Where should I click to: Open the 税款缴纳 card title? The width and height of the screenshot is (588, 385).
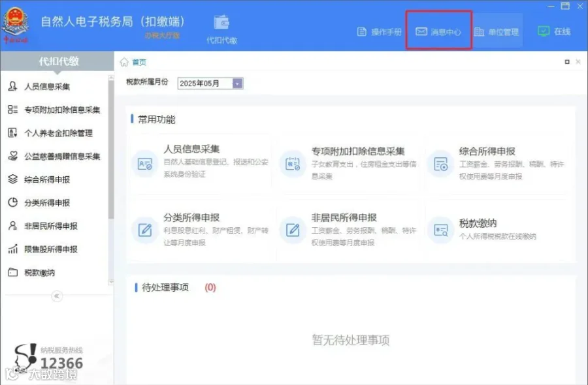478,224
